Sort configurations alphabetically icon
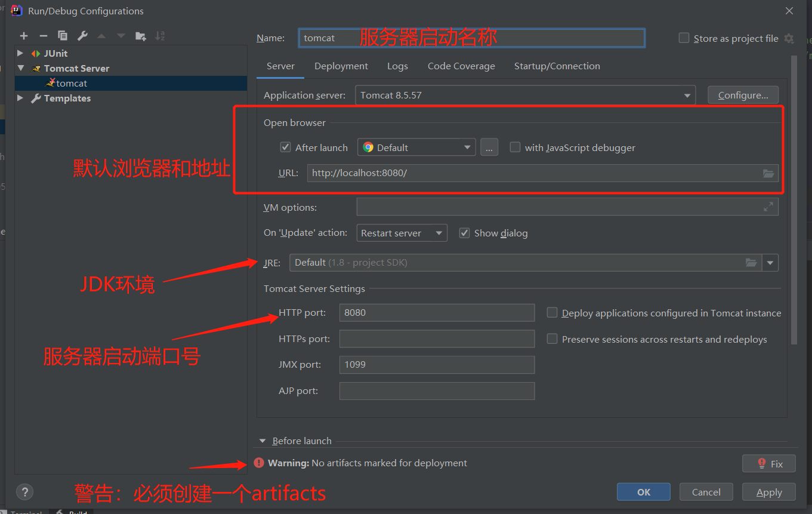 coord(160,36)
